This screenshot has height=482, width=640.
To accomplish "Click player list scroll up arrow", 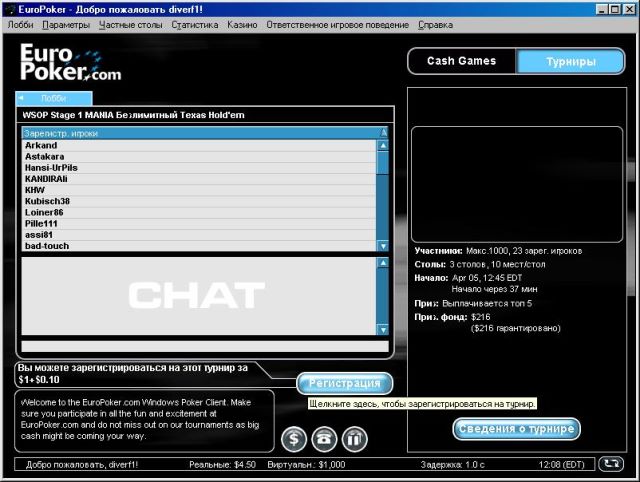I will (x=383, y=145).
